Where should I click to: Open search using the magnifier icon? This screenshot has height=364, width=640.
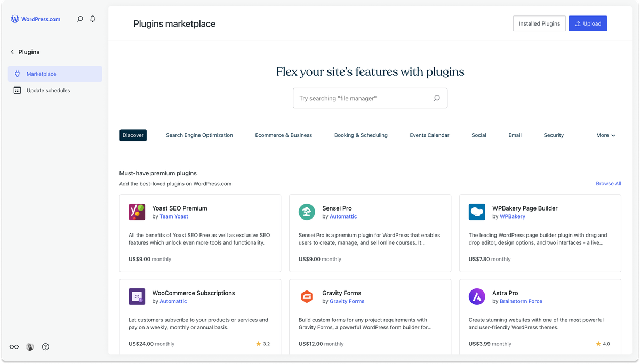(x=79, y=19)
